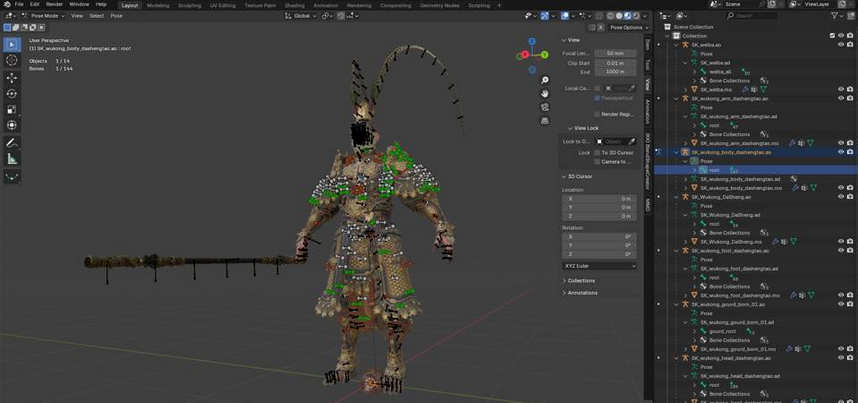The width and height of the screenshot is (858, 403).
Task: Open the Edit menu
Action: pos(34,4)
